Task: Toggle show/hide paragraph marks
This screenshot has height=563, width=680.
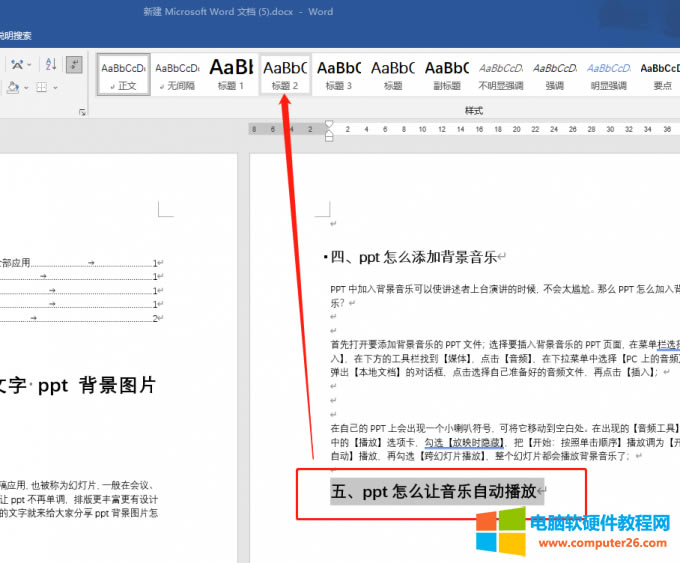Action: (74, 65)
